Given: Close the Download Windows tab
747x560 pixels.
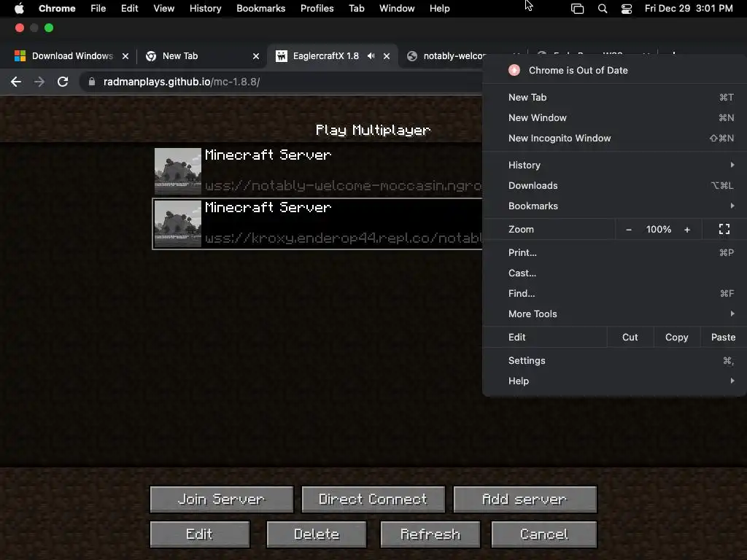Looking at the screenshot, I should (125, 56).
